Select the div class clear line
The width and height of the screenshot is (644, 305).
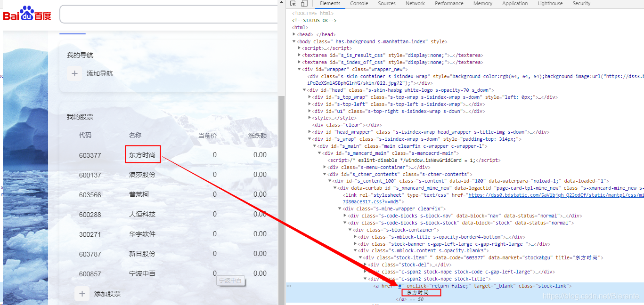point(347,125)
